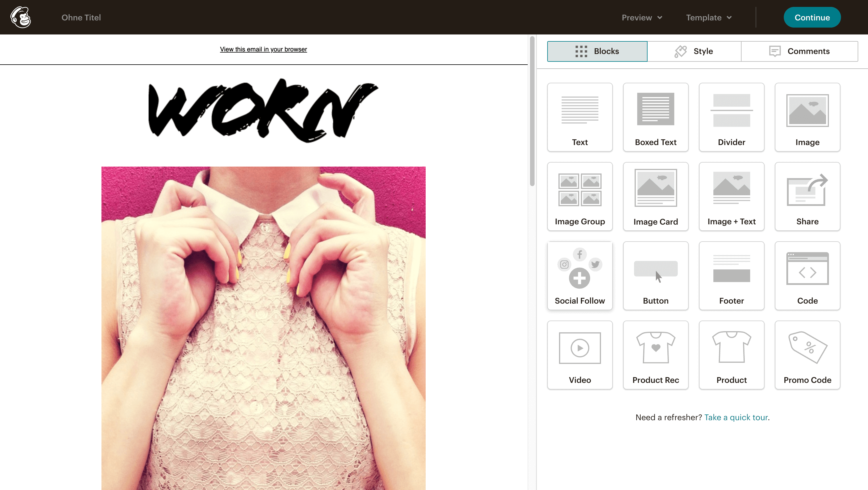This screenshot has height=490, width=868.
Task: Click the Mailchimp Freddie logo
Action: point(21,17)
